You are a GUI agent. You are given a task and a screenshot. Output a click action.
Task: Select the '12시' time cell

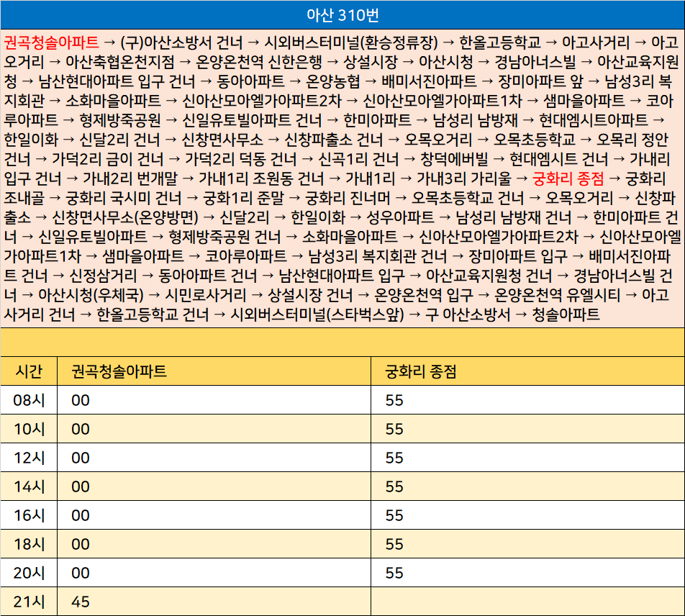point(29,458)
